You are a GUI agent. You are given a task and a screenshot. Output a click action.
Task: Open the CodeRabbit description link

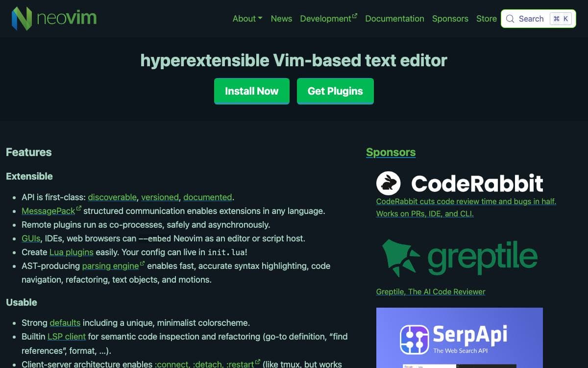(x=466, y=208)
